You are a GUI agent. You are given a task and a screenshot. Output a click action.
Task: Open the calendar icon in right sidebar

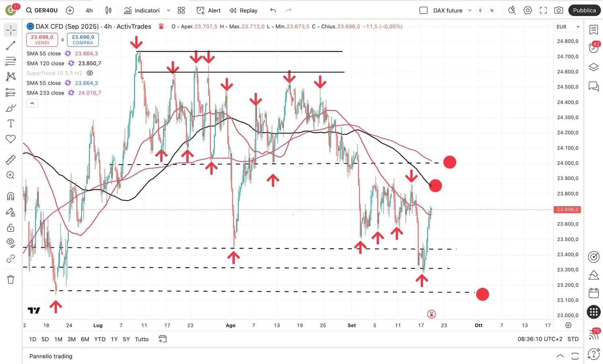(594, 293)
